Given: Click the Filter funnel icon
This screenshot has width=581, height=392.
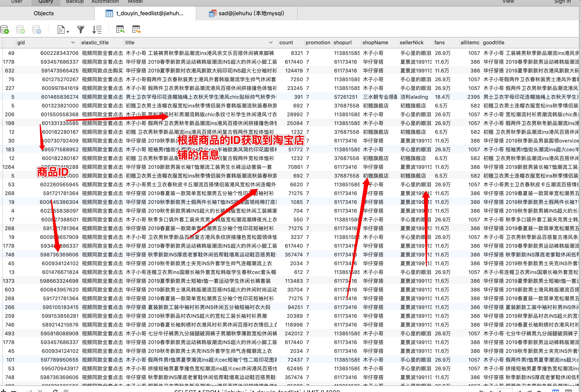Looking at the screenshot, I should pyautogui.click(x=81, y=30).
